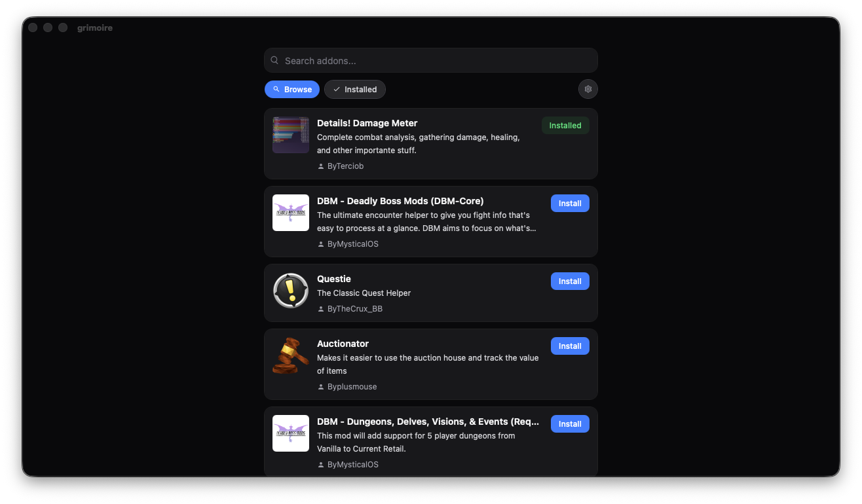Click the ByMysticalOS author under DBM-Core
This screenshot has width=862, height=504.
pyautogui.click(x=352, y=244)
